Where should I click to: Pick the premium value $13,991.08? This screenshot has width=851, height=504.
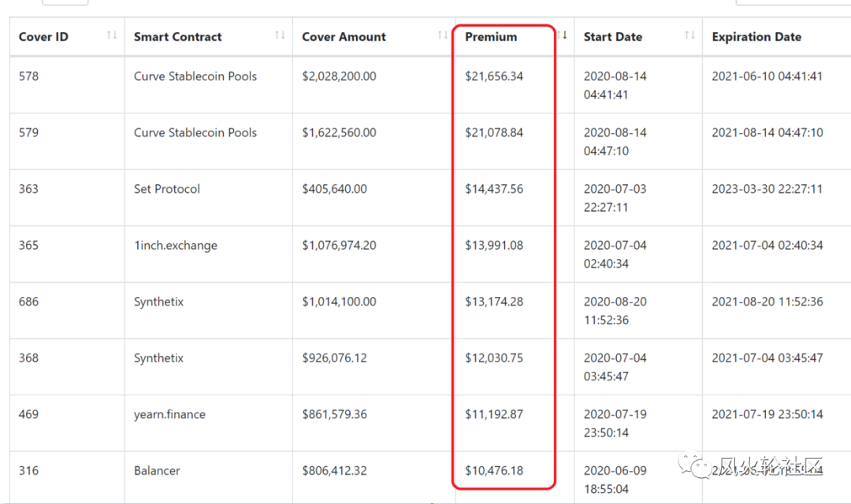pyautogui.click(x=494, y=246)
